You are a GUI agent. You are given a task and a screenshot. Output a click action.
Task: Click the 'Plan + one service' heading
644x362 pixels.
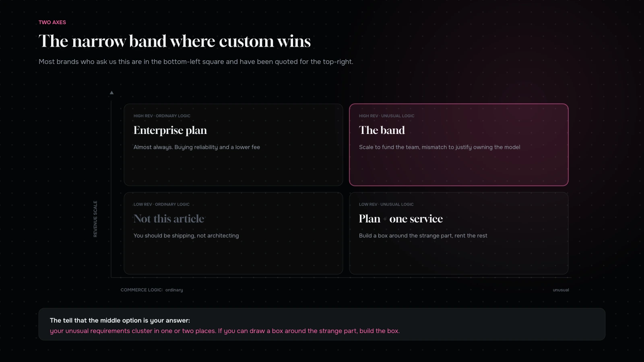tap(401, 219)
